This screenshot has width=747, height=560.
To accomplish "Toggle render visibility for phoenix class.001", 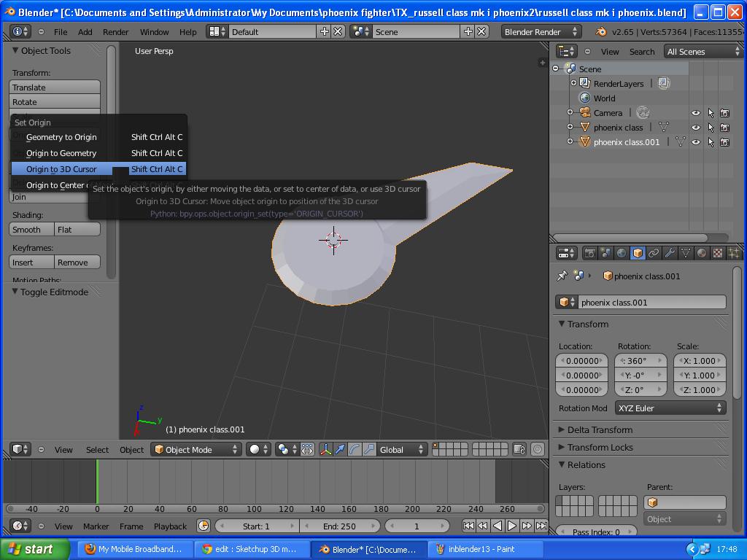I will (x=724, y=142).
